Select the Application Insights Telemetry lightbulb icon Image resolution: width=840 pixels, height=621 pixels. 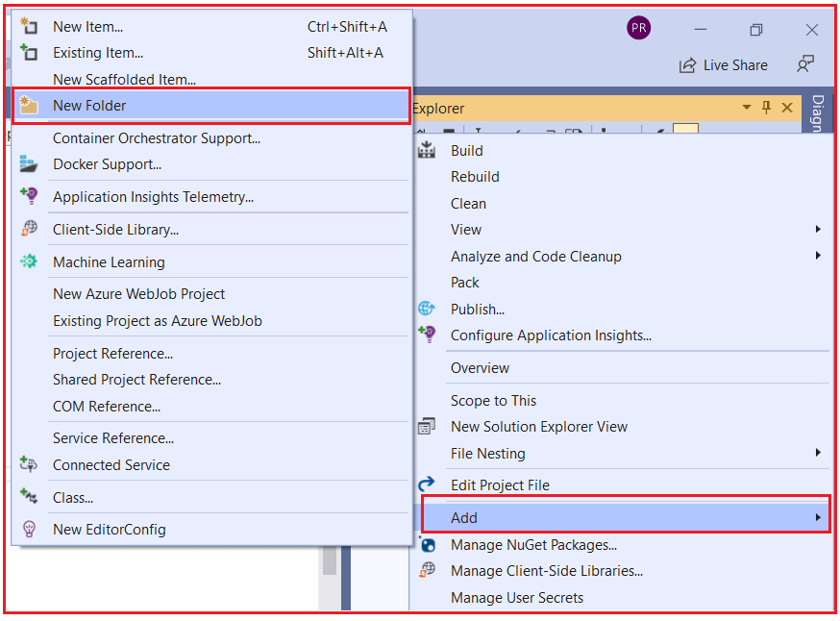tap(29, 195)
